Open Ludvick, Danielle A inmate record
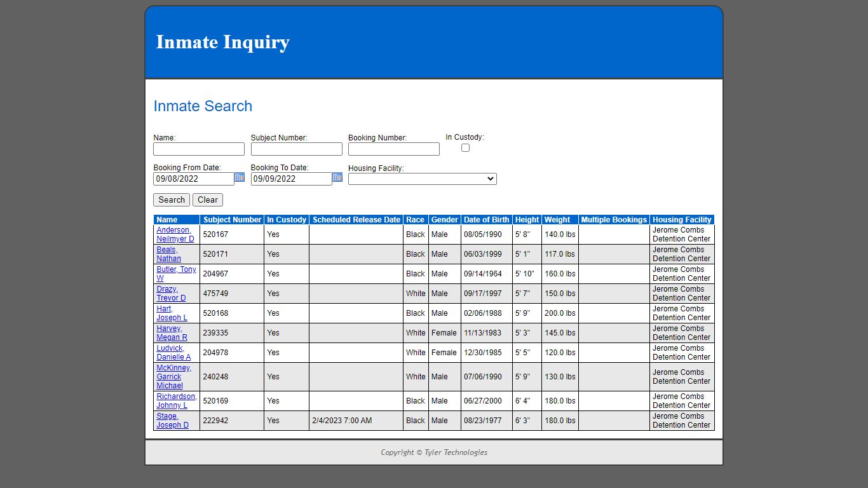Viewport: 868px width, 488px height. 173,353
